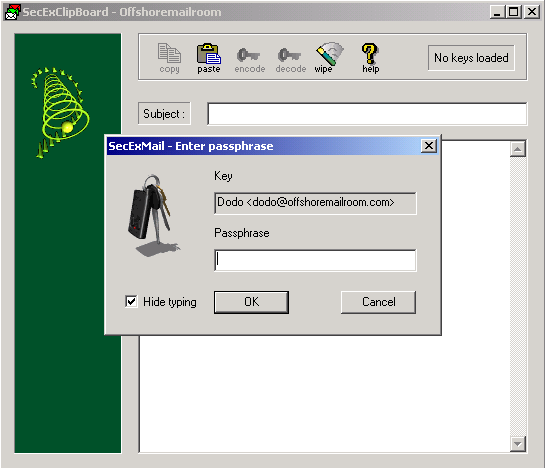
Task: Click the green spiral logo in sidebar
Action: (x=60, y=112)
